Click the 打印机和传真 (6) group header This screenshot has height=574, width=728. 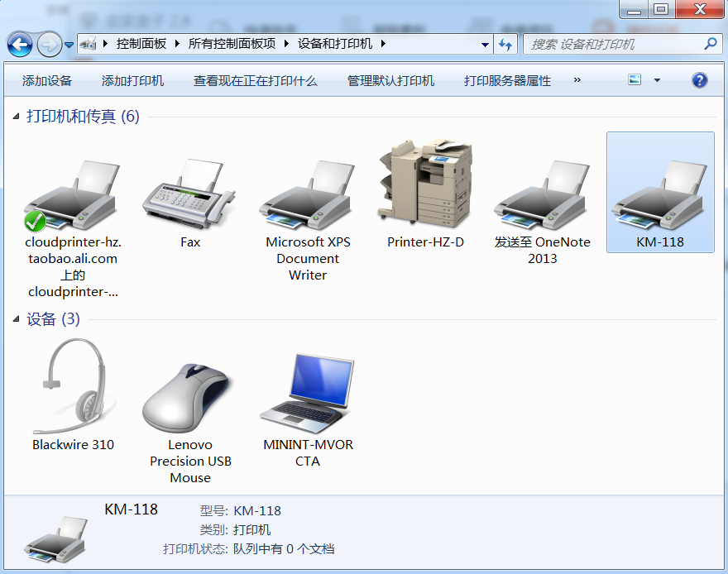point(83,116)
